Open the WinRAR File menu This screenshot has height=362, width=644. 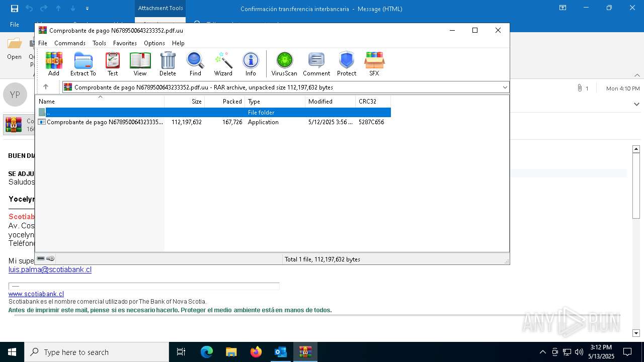[43, 43]
